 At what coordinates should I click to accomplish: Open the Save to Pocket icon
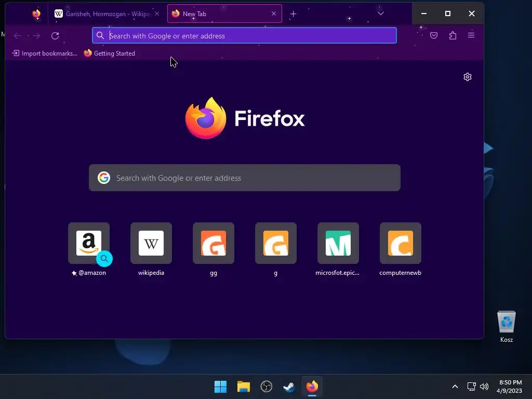click(x=434, y=35)
